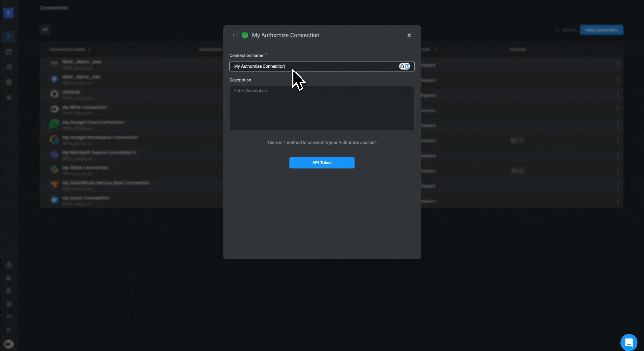Click the Google Chat connection icon
The image size is (644, 351).
pyautogui.click(x=54, y=124)
